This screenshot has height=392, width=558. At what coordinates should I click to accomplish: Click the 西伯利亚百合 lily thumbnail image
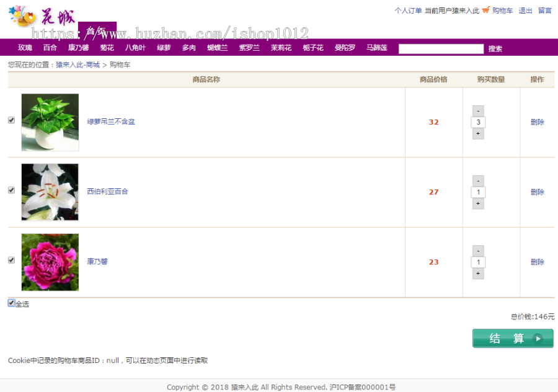50,192
